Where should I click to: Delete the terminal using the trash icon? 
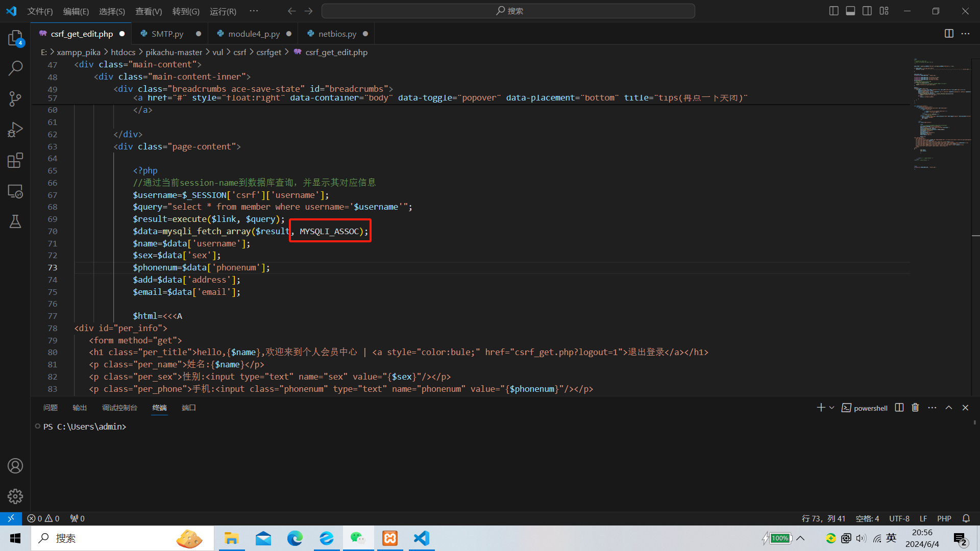[915, 408]
